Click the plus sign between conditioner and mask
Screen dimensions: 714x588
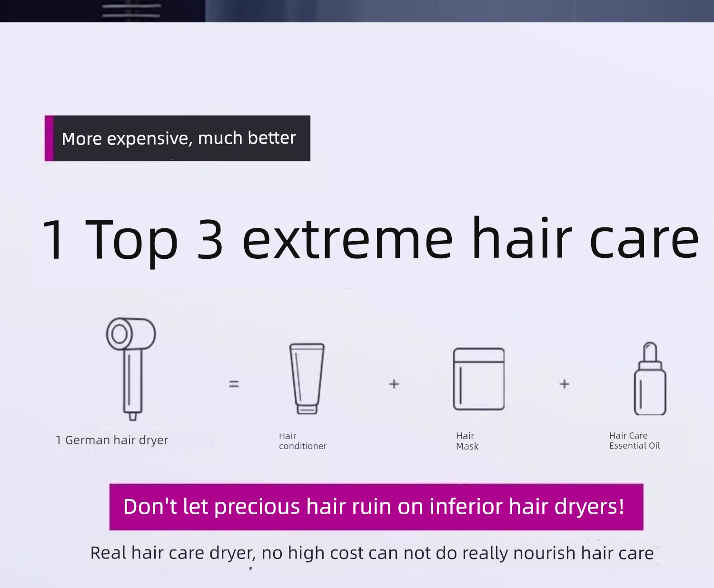tap(394, 384)
